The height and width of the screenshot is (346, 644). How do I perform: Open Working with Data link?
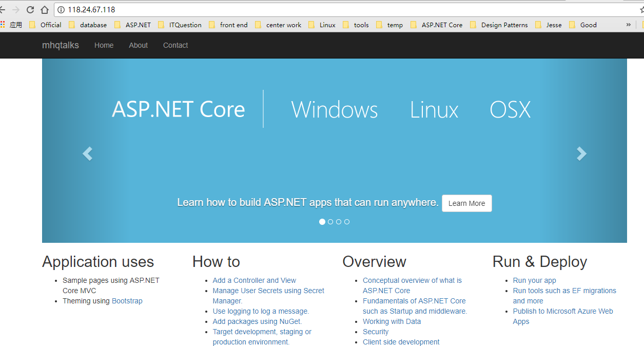[392, 321]
